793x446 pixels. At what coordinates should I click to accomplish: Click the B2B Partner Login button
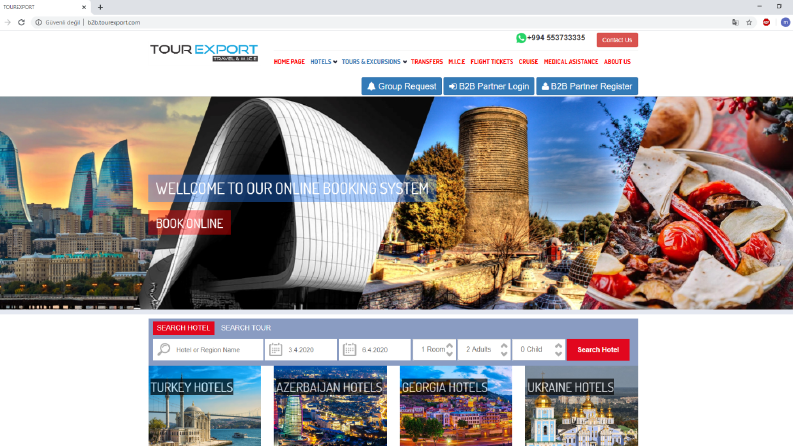pos(489,86)
